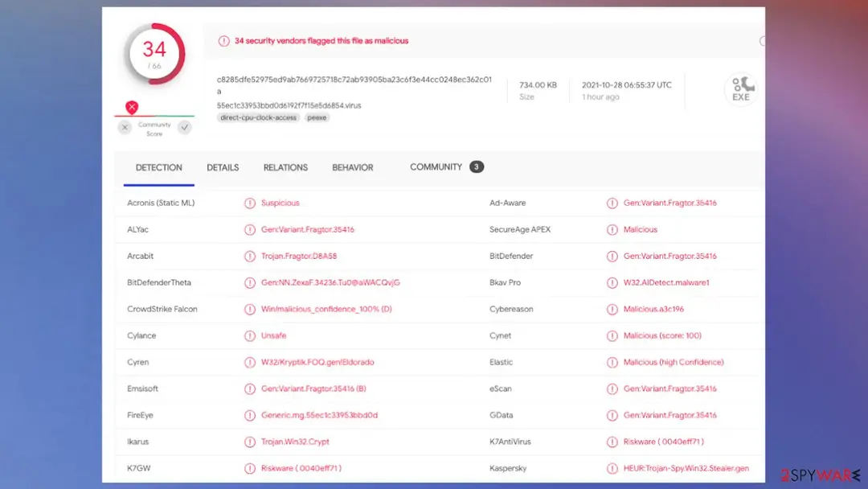Screen dimensions: 868x489
Task: Click Malicious (score: 100) result
Action: tap(662, 335)
